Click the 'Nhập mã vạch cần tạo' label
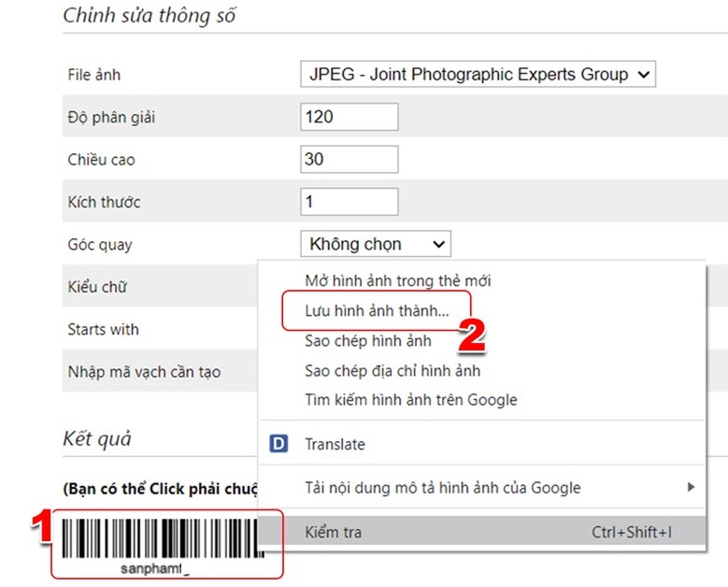Viewport: 728px width, 587px height. pyautogui.click(x=144, y=372)
